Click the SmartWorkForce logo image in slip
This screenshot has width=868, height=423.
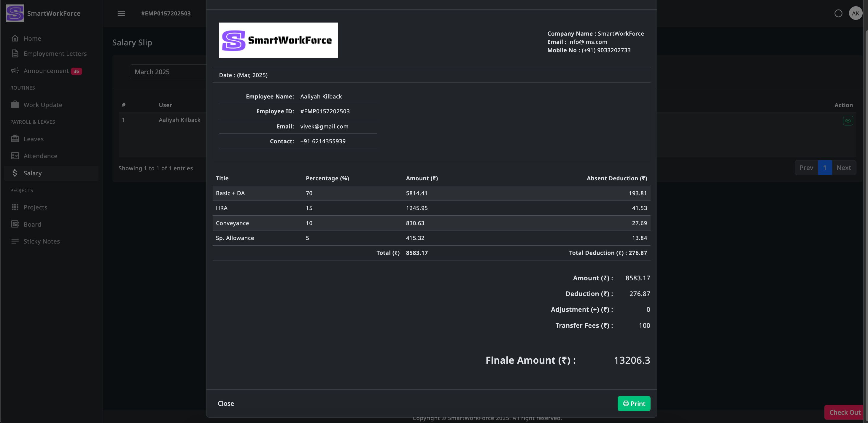(x=278, y=40)
